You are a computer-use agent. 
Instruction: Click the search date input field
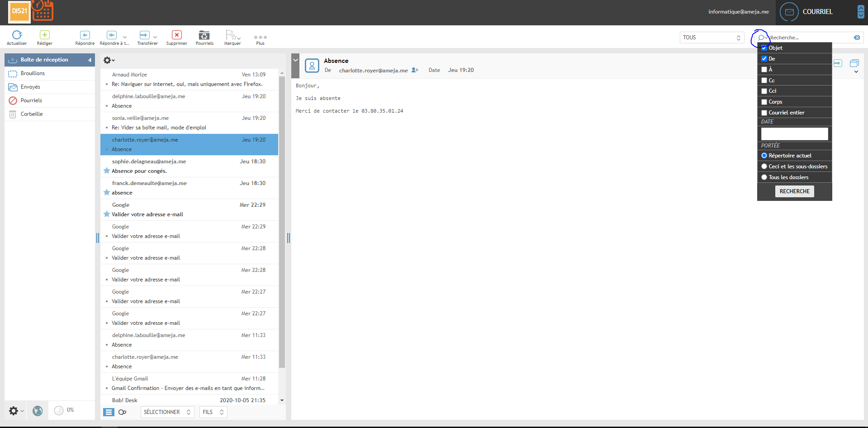[x=794, y=134]
